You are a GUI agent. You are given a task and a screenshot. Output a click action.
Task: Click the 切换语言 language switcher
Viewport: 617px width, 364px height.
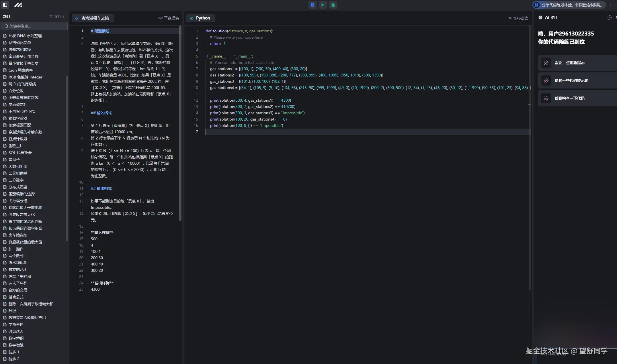click(518, 18)
